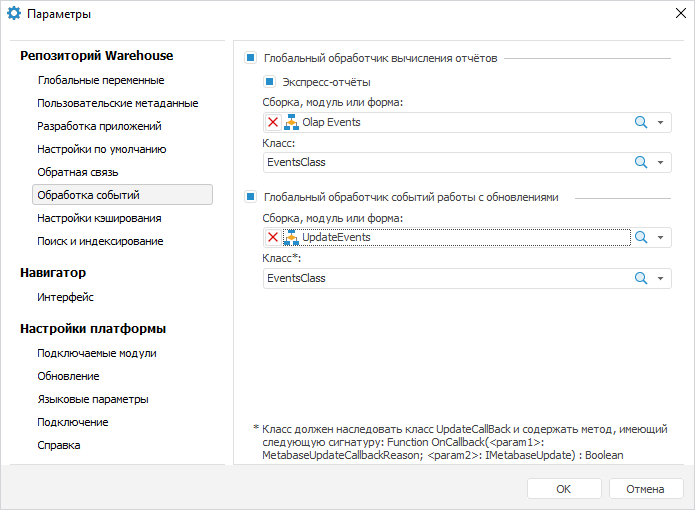Expand the UpdateEvents dropdown list
The width and height of the screenshot is (695, 510).
click(x=661, y=237)
